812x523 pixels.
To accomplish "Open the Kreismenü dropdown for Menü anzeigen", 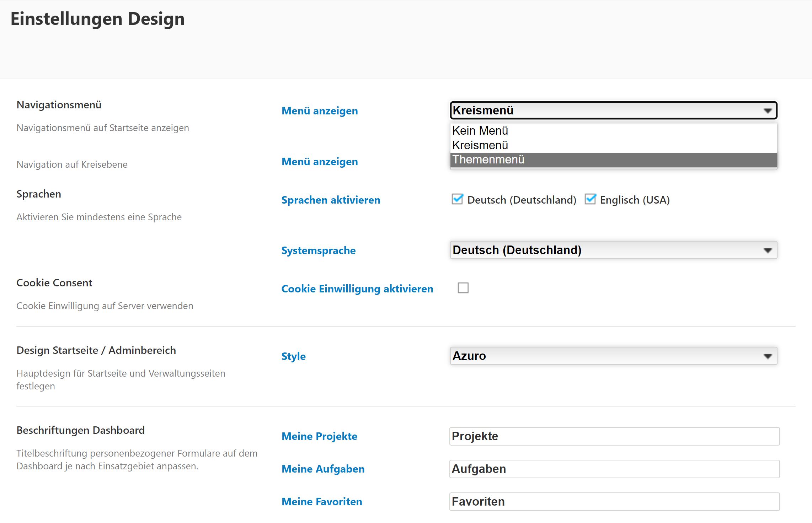I will coord(613,110).
